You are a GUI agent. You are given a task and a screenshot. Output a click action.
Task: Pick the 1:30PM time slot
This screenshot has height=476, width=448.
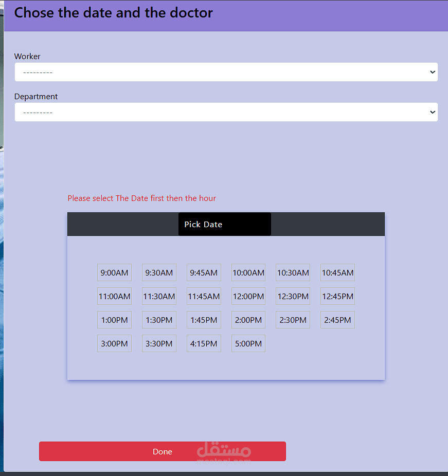pyautogui.click(x=159, y=320)
